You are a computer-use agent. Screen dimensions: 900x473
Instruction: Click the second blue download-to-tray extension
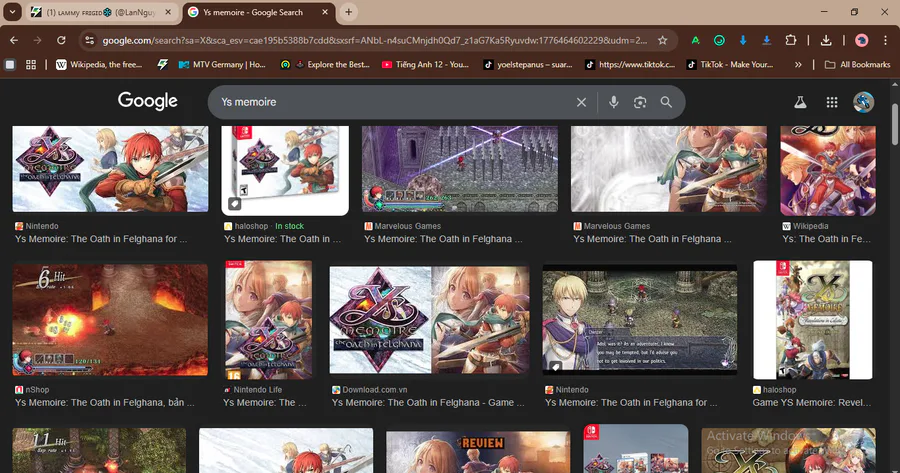[766, 40]
